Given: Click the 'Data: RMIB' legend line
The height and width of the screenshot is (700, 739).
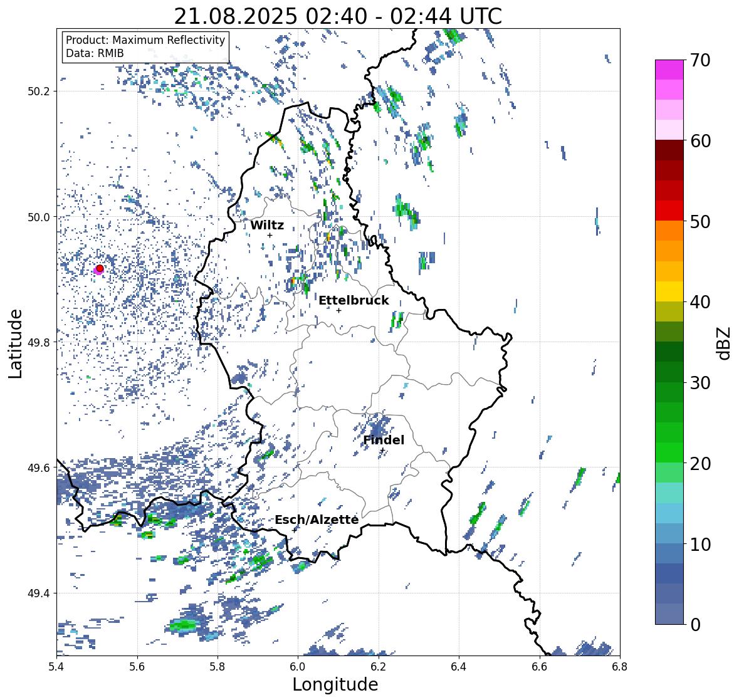Looking at the screenshot, I should [x=95, y=53].
